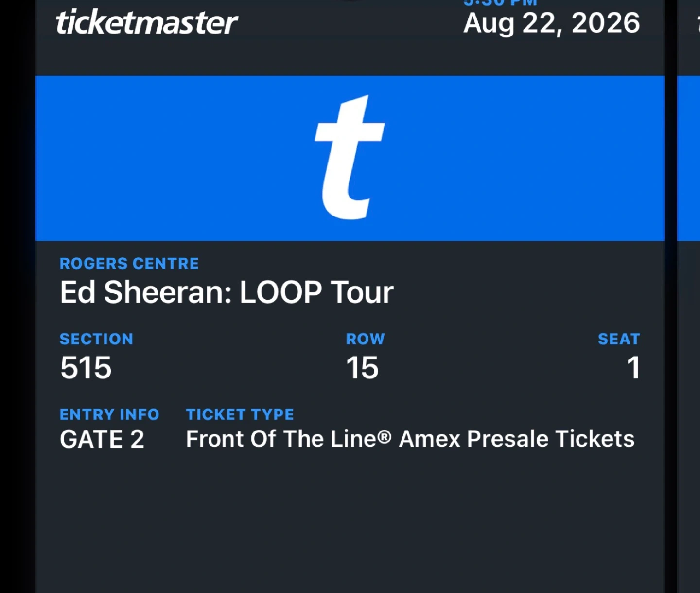Tap the SECTION label
This screenshot has width=700, height=593.
[96, 339]
